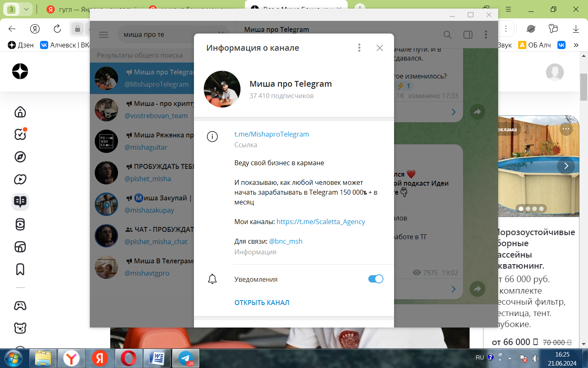Toggle Telegram right sidebar panel icon
Viewport: 588px width, 368px height.
468,35
